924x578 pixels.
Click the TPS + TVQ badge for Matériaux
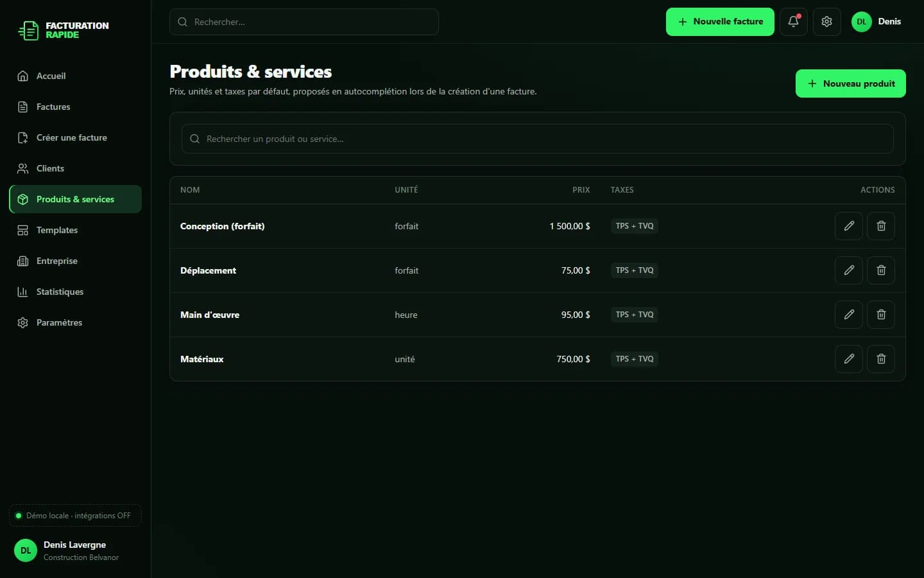pyautogui.click(x=635, y=359)
